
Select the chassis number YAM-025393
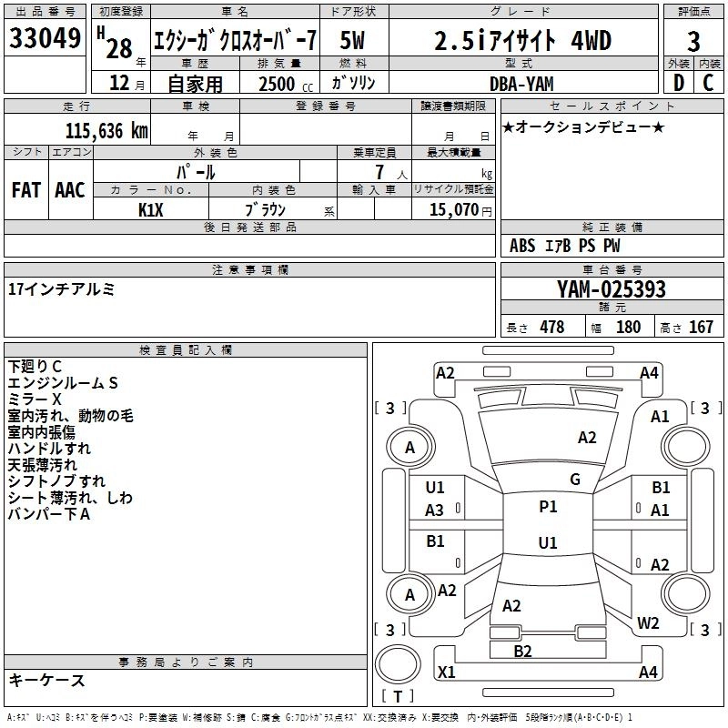coord(612,288)
